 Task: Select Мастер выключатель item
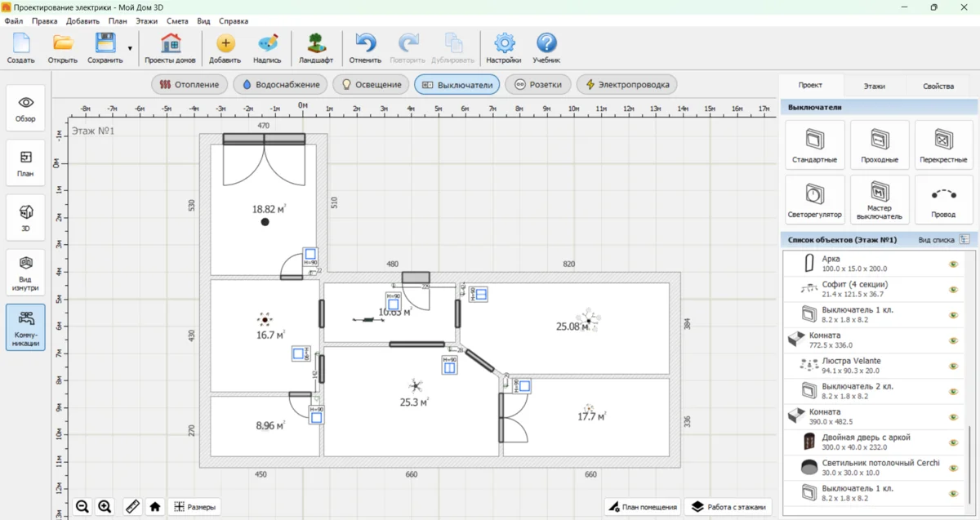(x=880, y=200)
